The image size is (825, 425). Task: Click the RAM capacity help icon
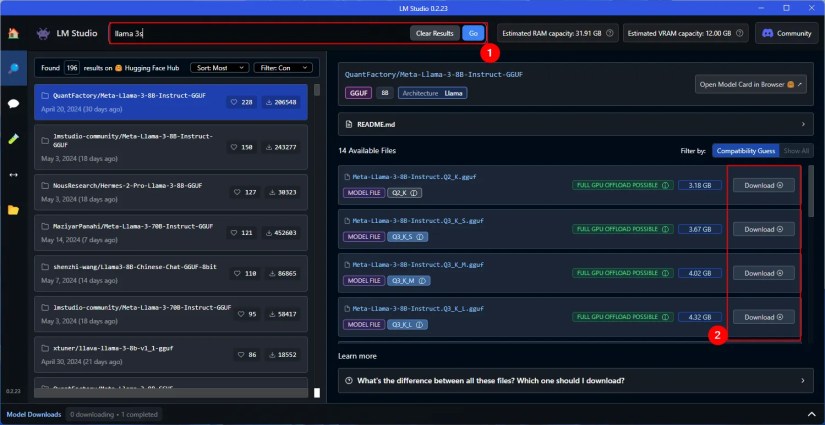coord(610,33)
